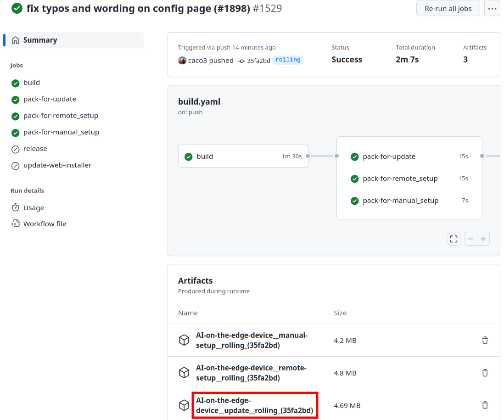Open the build job in sidebar
Viewport: 504px width, 420px height.
pos(32,83)
